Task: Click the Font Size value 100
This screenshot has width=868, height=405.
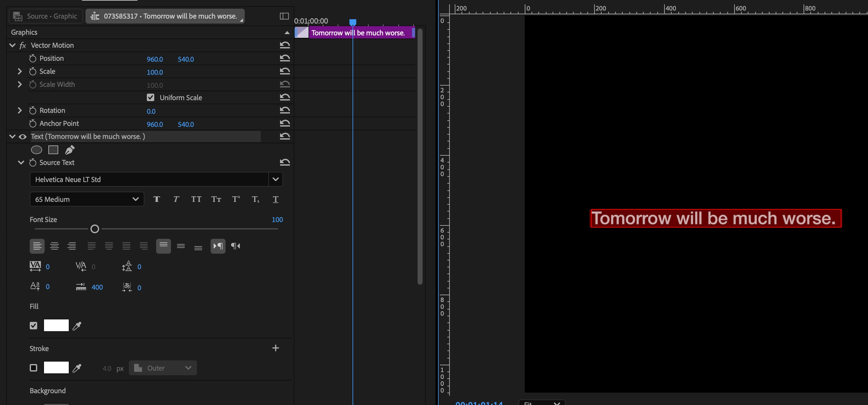Action: click(x=277, y=220)
